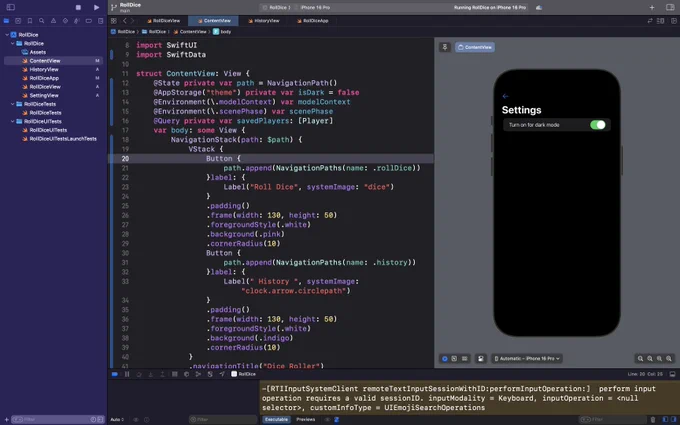Open the RollDice scheme selector
This screenshot has height=425, width=680.
pyautogui.click(x=279, y=7)
